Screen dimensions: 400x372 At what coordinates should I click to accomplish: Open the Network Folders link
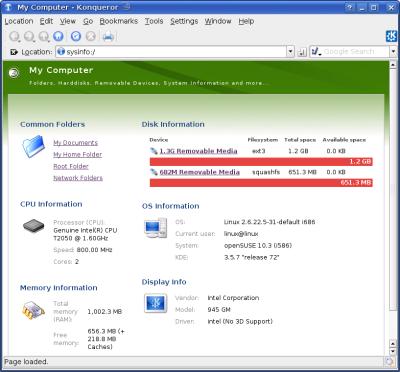78,178
